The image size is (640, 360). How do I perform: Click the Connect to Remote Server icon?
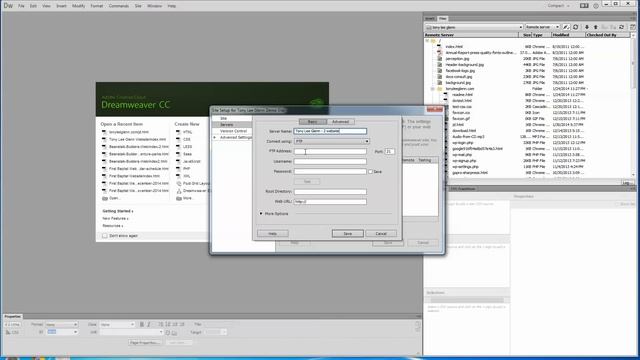tap(566, 27)
